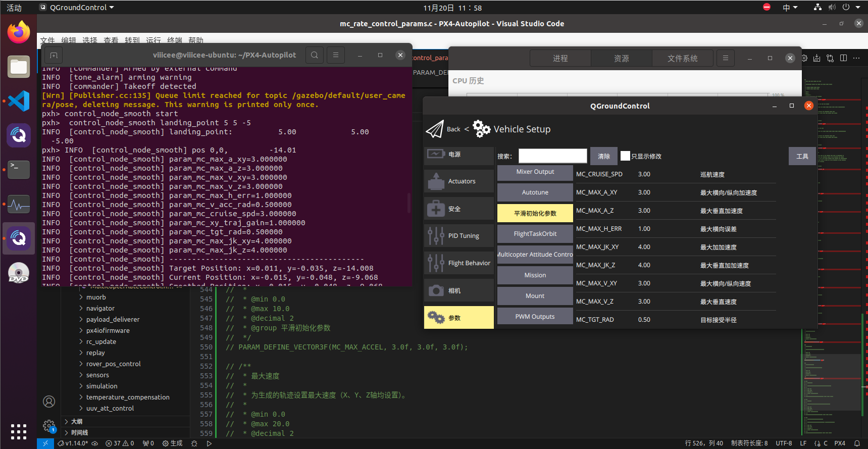This screenshot has height=449, width=868.
Task: Show Applications grid in the dock
Action: coord(19,432)
